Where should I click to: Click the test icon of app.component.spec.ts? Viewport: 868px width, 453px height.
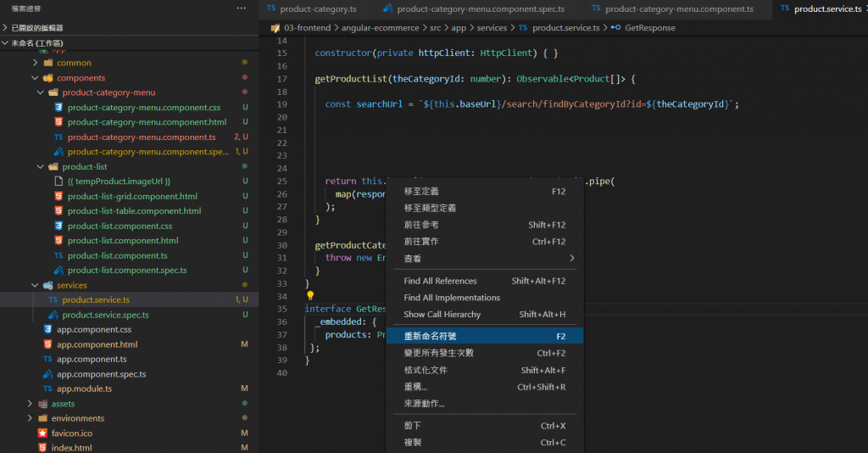pos(47,374)
